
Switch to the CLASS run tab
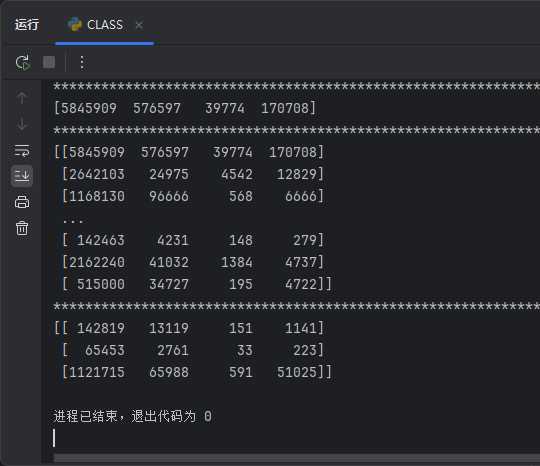tap(104, 25)
